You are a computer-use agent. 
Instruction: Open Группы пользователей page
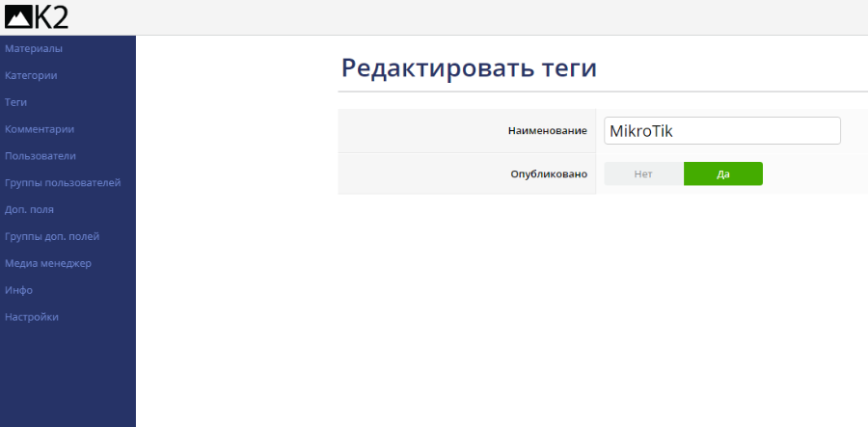pyautogui.click(x=63, y=183)
